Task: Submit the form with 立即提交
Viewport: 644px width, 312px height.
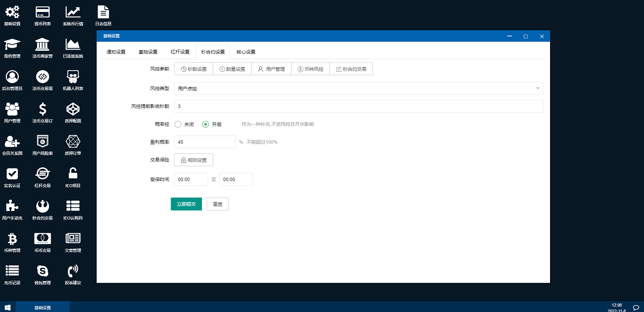Action: 186,204
